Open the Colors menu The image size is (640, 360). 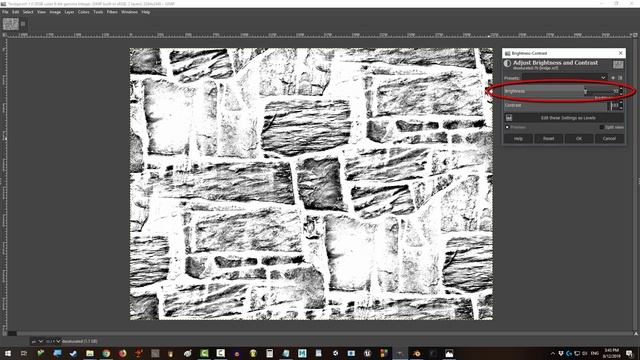click(84, 12)
